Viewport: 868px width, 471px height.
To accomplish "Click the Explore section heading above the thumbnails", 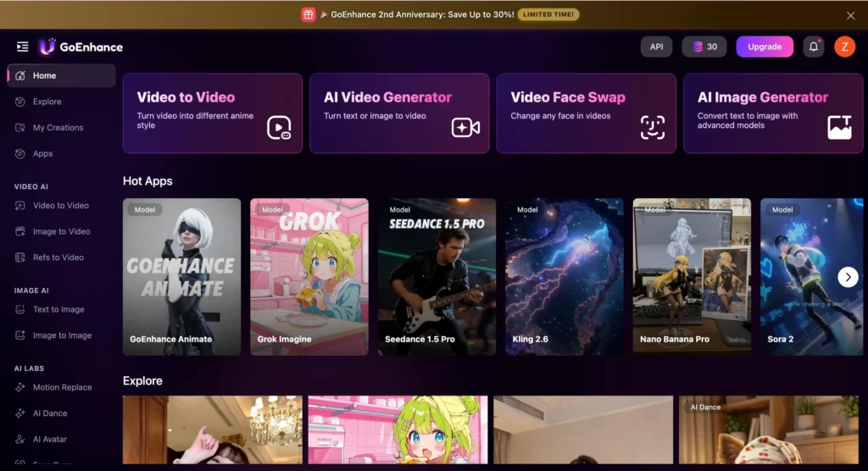I will click(x=142, y=381).
